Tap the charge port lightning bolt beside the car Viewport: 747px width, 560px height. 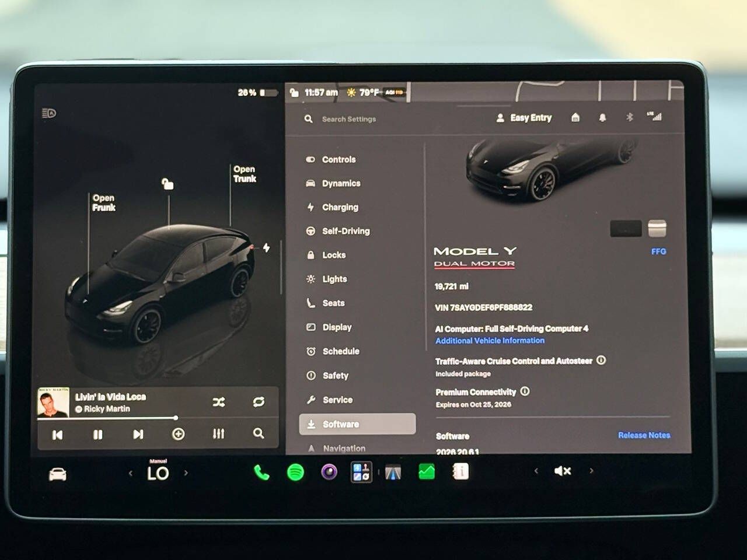(266, 247)
